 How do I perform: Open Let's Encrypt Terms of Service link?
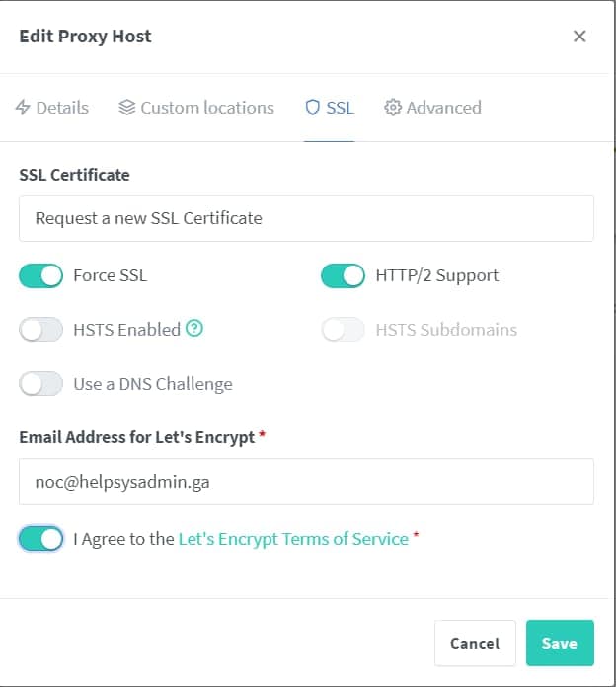pos(293,539)
